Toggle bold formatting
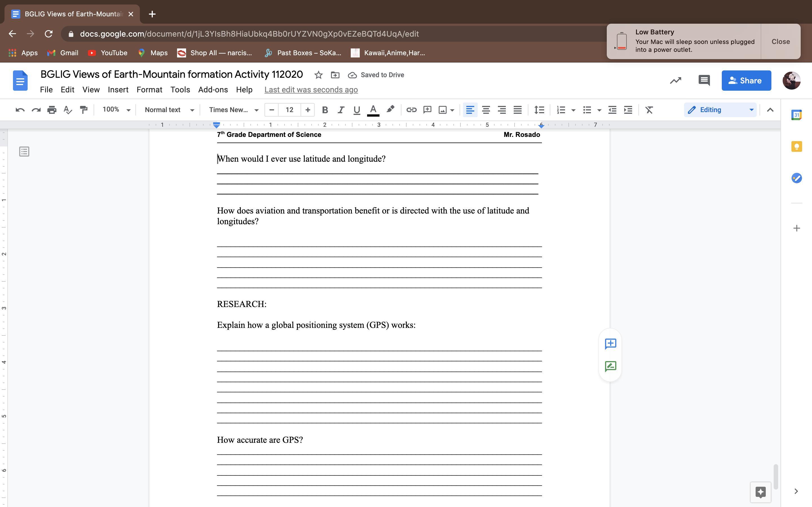The width and height of the screenshot is (812, 507). pos(325,110)
